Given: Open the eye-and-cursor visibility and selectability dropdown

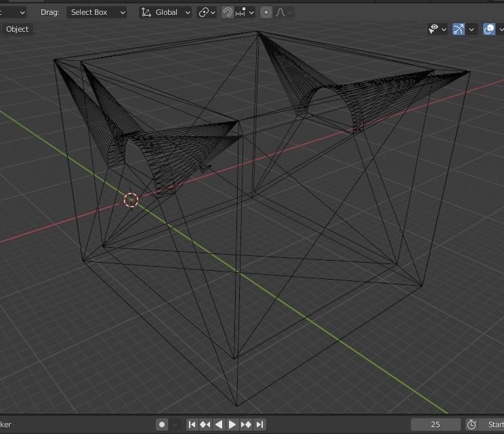Looking at the screenshot, I should [x=438, y=29].
